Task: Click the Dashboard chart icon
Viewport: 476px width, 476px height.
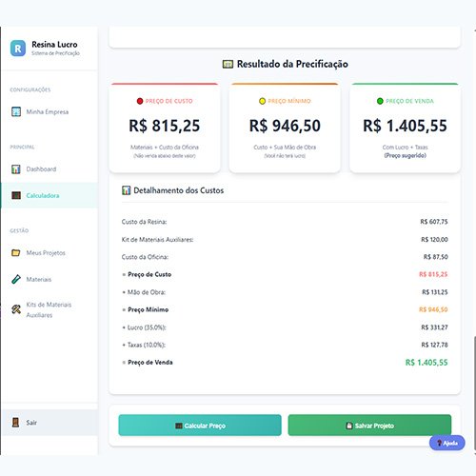Action: 16,169
